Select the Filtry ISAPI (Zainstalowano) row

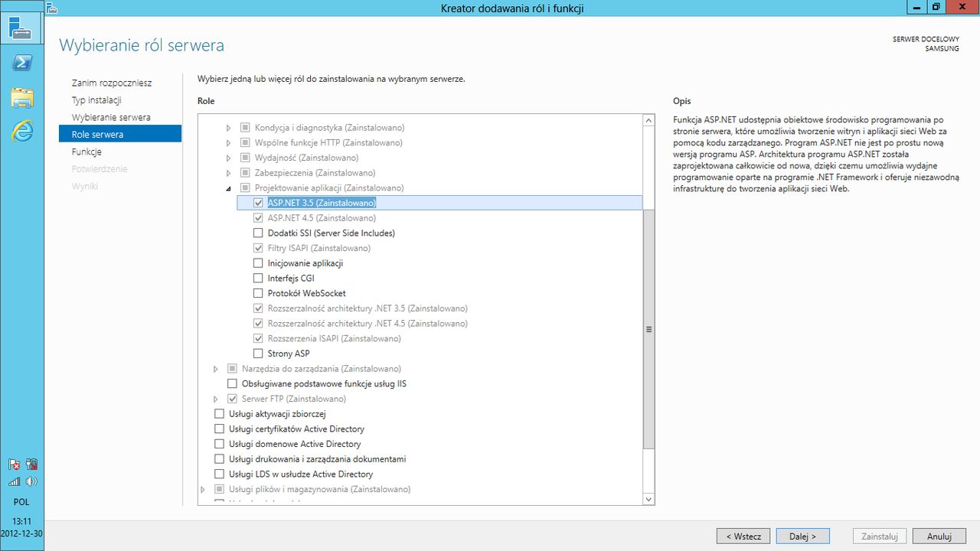point(319,248)
